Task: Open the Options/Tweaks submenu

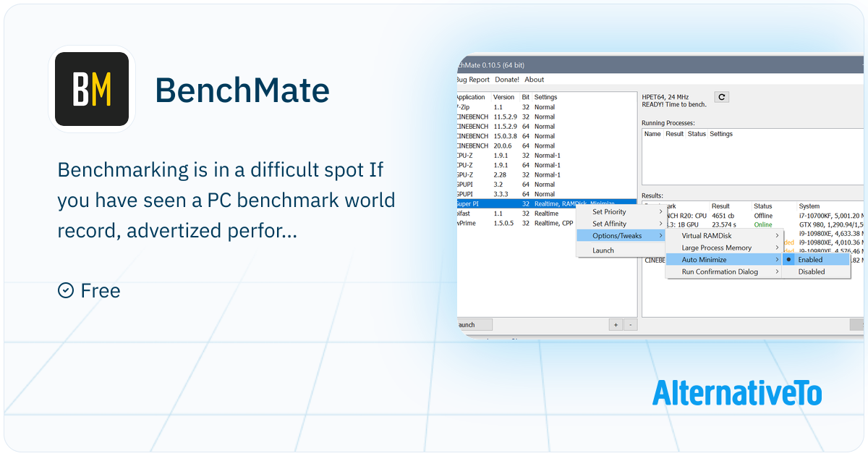Action: (x=621, y=236)
